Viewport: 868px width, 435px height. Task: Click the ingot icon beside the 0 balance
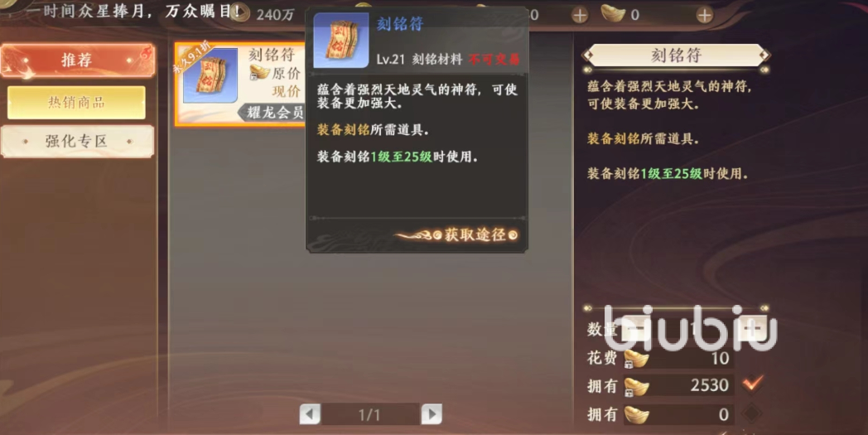[636, 414]
